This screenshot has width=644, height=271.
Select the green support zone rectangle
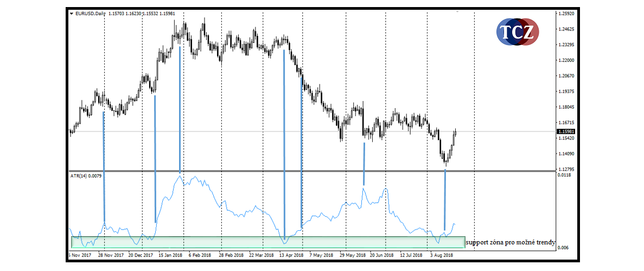[267, 242]
